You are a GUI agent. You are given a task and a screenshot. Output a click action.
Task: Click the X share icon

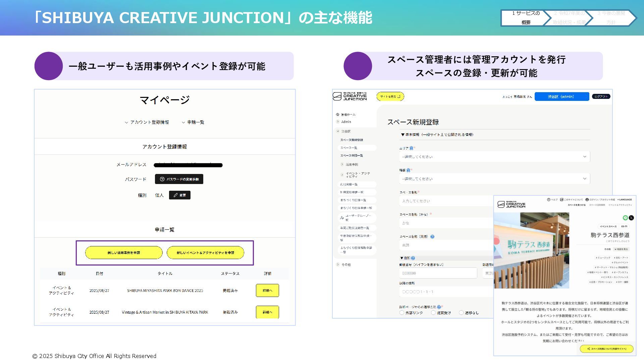(x=631, y=218)
